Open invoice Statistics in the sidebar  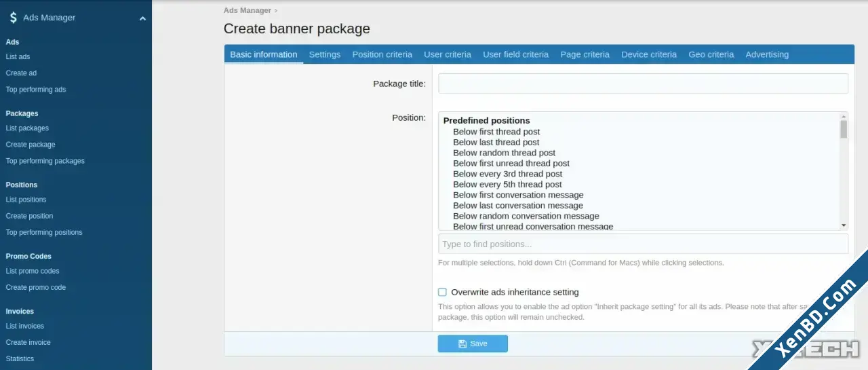pyautogui.click(x=20, y=358)
